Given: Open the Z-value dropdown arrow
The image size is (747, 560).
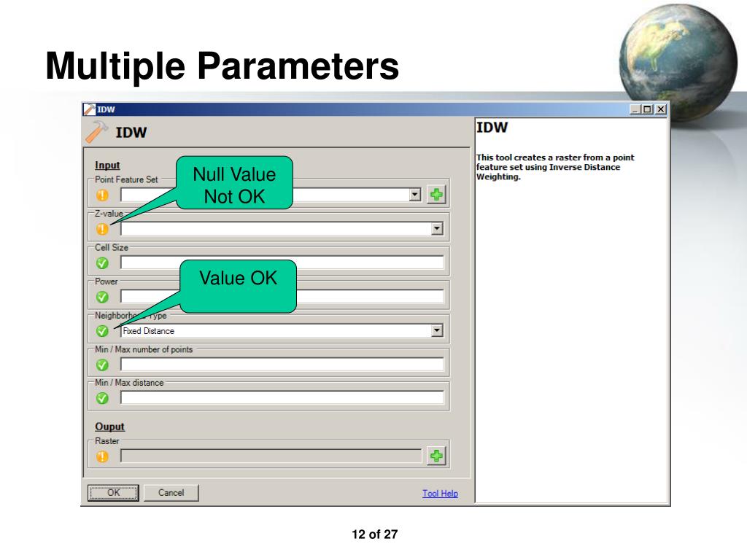Looking at the screenshot, I should click(x=437, y=229).
